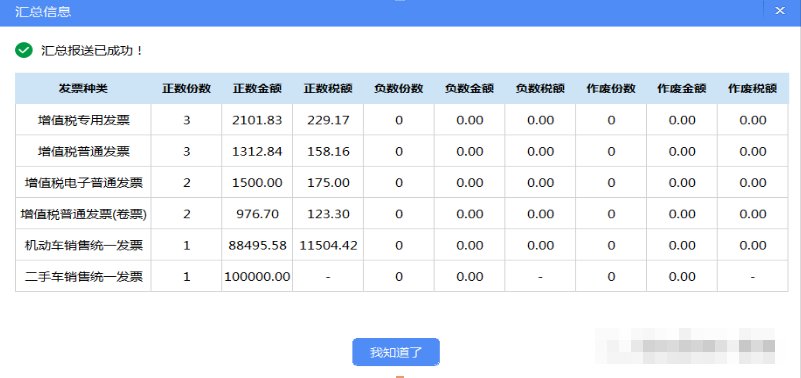Click the green success checkmark icon
Image resolution: width=801 pixels, height=378 pixels.
click(x=24, y=51)
